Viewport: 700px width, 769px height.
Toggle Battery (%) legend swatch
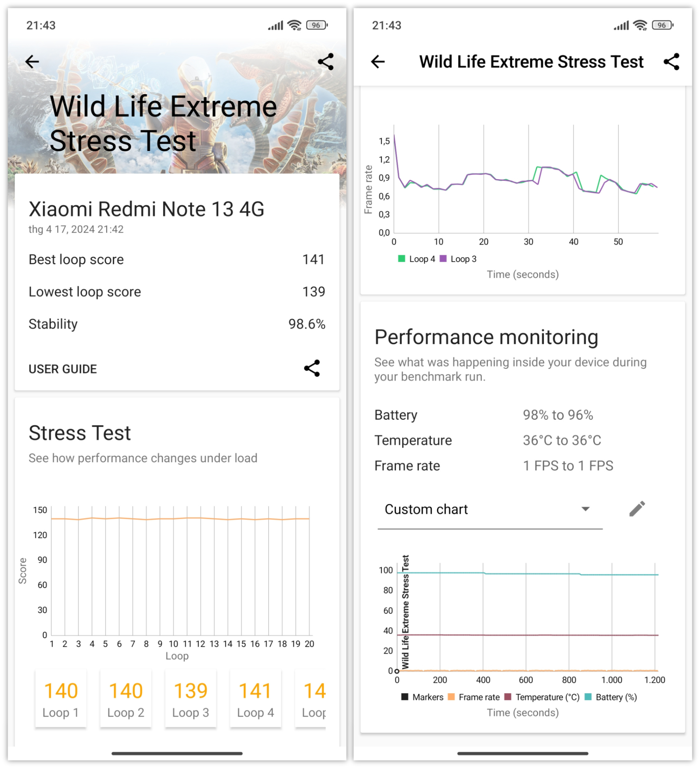pos(588,697)
